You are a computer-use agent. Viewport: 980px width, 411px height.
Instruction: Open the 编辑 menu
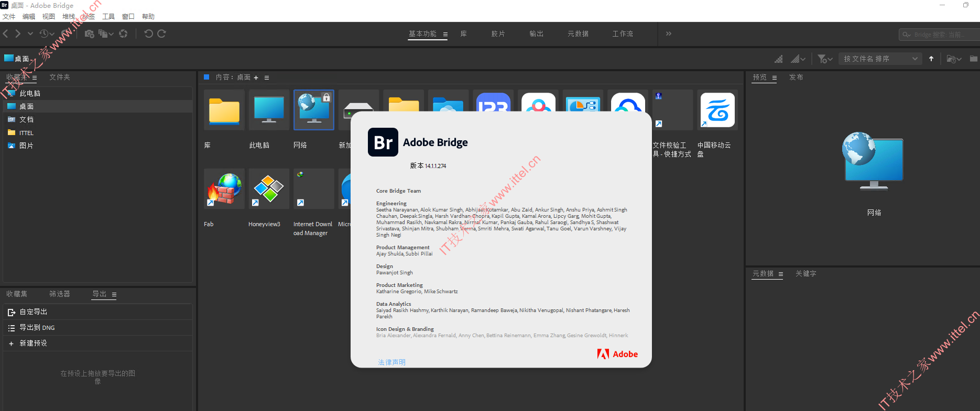click(29, 17)
